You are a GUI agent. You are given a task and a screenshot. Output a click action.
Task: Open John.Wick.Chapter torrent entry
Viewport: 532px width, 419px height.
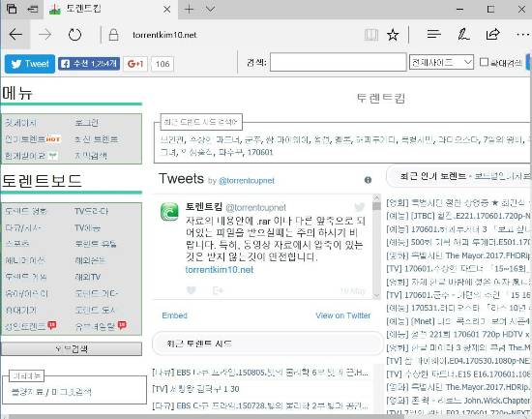click(458, 401)
